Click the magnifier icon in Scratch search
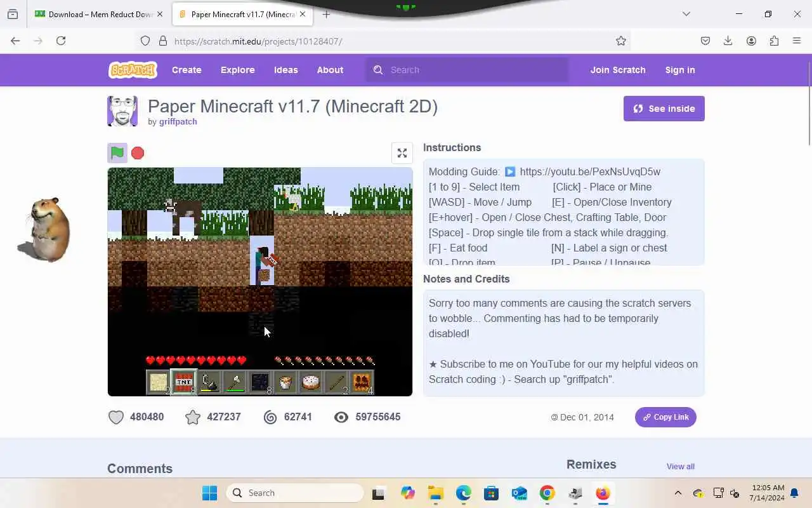The width and height of the screenshot is (812, 508). pyautogui.click(x=378, y=70)
